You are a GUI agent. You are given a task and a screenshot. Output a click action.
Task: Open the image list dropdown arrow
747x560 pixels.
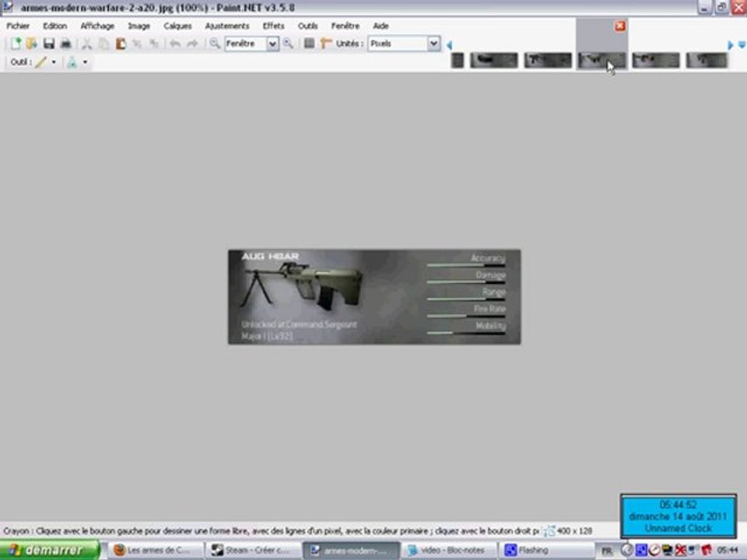click(742, 45)
